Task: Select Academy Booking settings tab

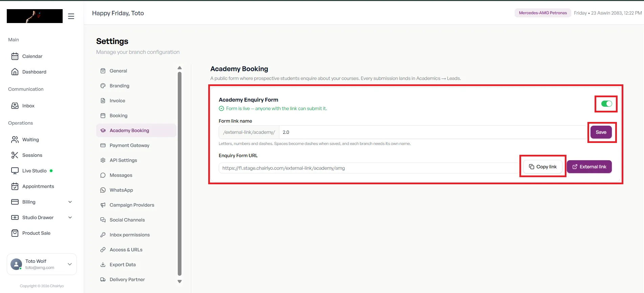Action: click(136, 130)
